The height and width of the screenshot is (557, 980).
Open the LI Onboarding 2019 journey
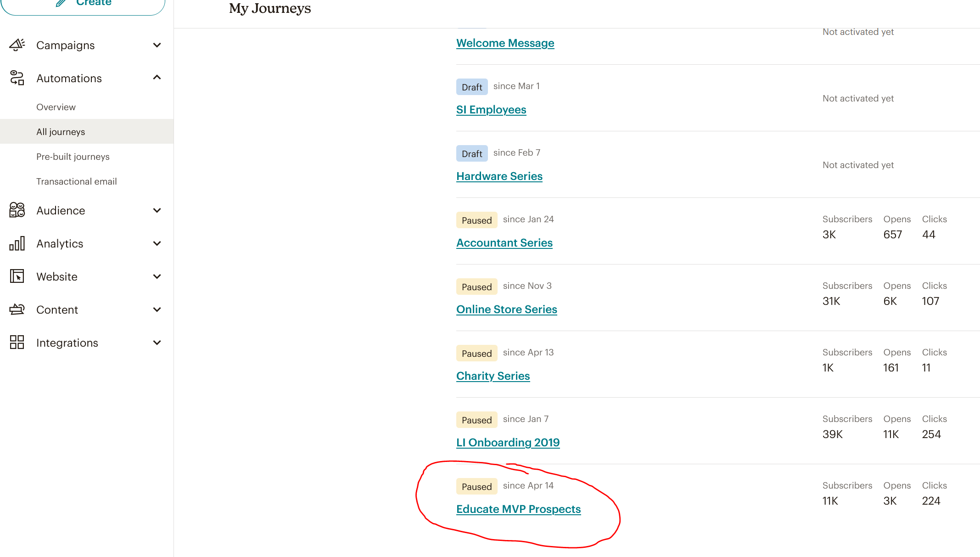508,443
